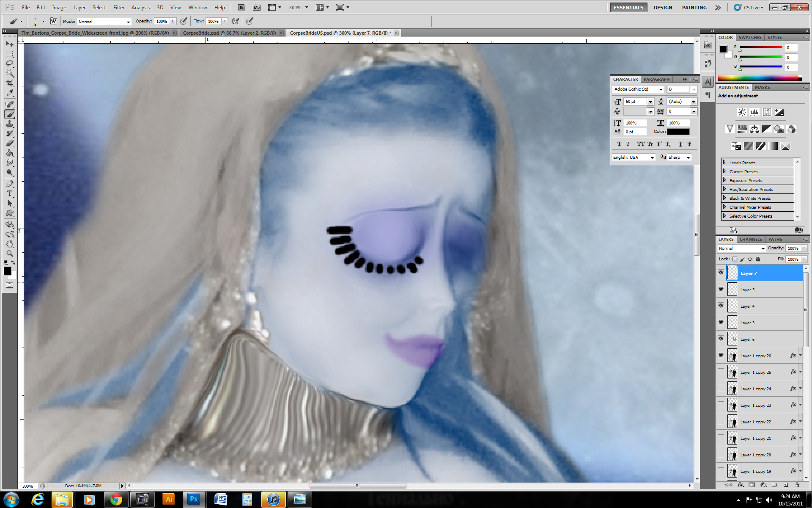Add a Photo Filter adjustment
This screenshot has width=812, height=508.
[x=779, y=129]
